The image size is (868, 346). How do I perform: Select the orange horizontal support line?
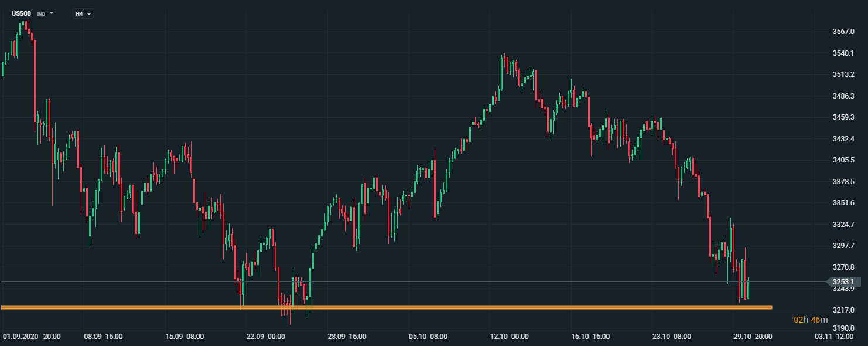pyautogui.click(x=387, y=307)
